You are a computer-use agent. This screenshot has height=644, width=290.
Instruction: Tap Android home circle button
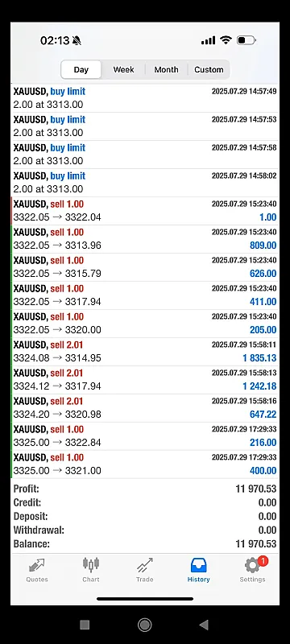click(x=144, y=625)
